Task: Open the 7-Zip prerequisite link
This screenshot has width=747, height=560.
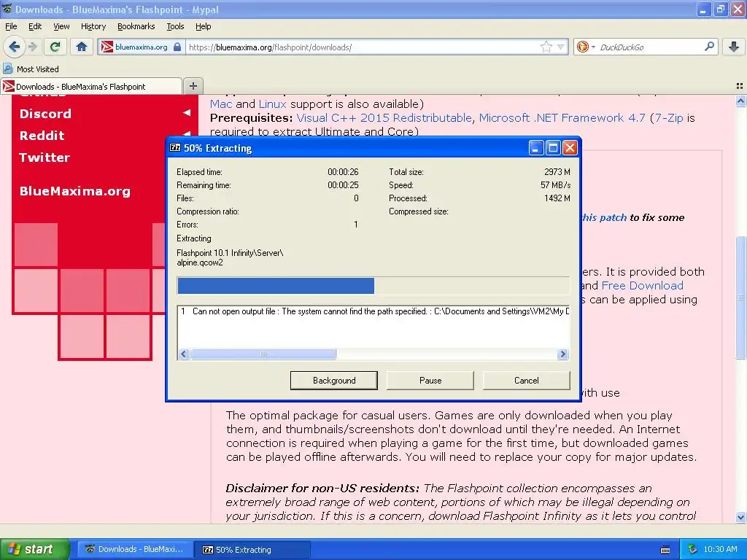Action: coord(669,117)
